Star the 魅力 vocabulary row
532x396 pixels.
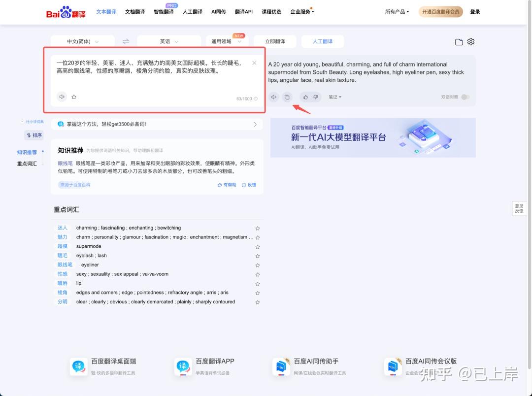(258, 237)
